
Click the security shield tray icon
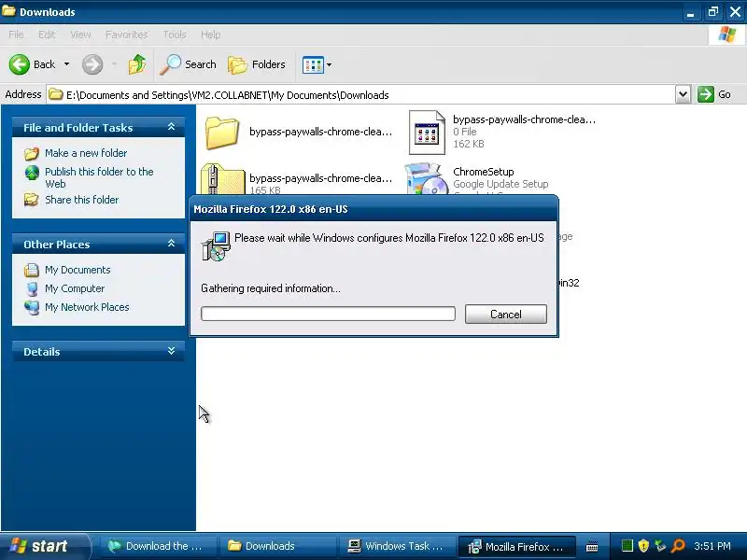(643, 546)
